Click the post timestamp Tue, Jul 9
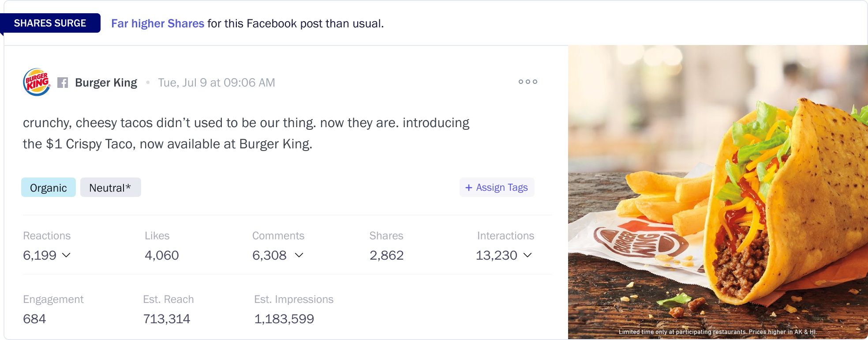Image resolution: width=868 pixels, height=340 pixels. [x=216, y=83]
